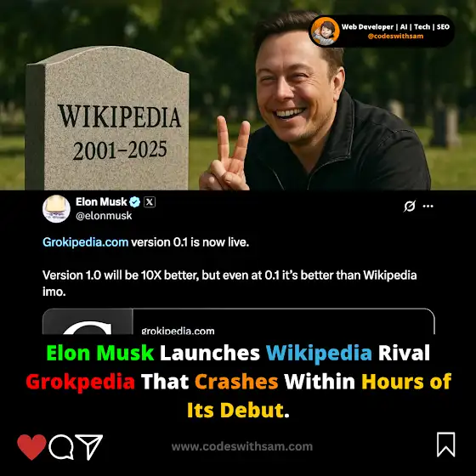This screenshot has height=476, width=476.
Task: Click the link card logo thumbnail
Action: coord(88,322)
